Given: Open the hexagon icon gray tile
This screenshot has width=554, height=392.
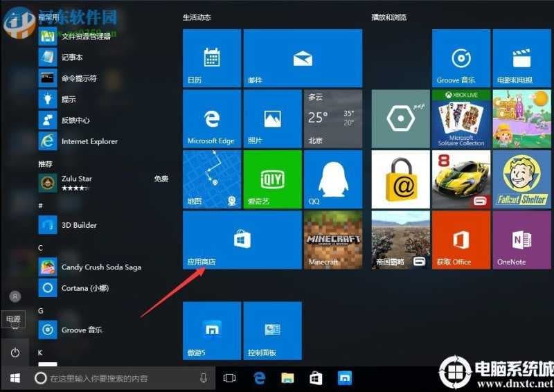Looking at the screenshot, I should (401, 118).
